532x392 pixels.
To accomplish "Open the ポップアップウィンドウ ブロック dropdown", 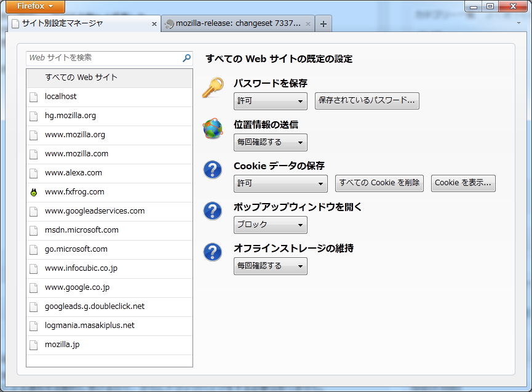I will coord(271,225).
